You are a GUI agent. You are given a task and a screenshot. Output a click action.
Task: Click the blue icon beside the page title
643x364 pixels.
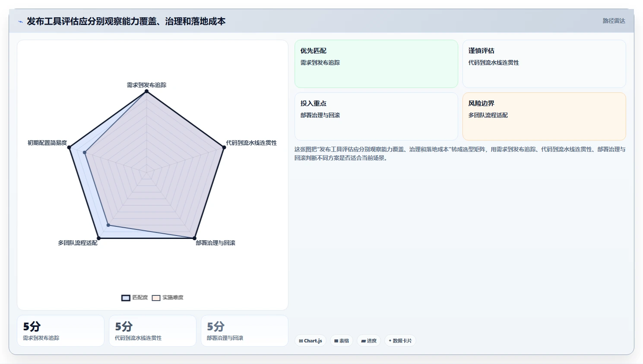(20, 22)
